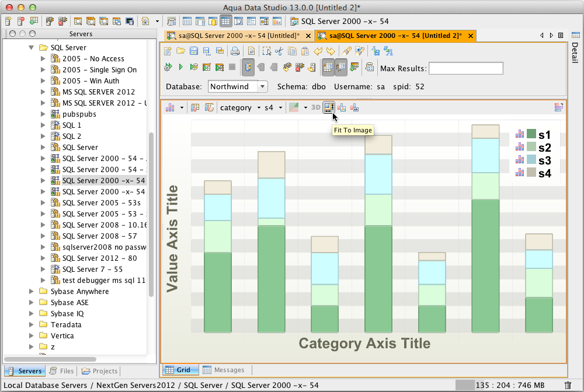Toggle 3D chart mode
The width and height of the screenshot is (584, 392).
click(316, 107)
